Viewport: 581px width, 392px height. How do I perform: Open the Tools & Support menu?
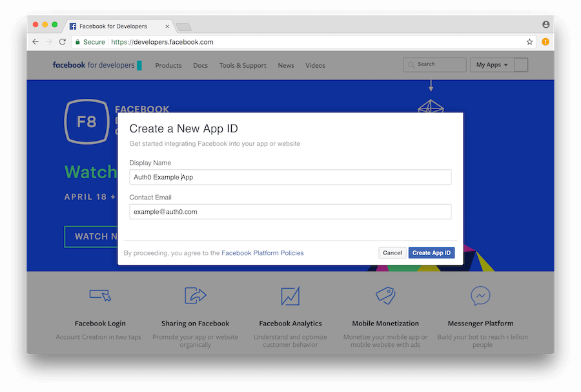[242, 65]
